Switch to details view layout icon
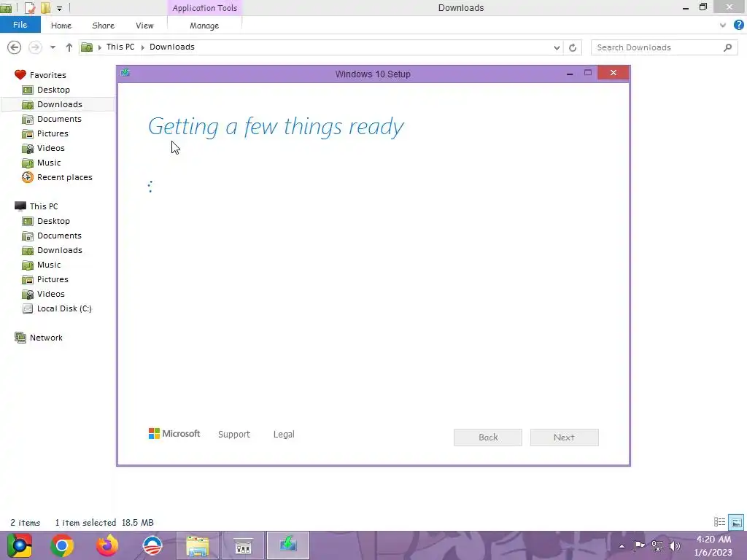Image resolution: width=747 pixels, height=560 pixels. [719, 522]
